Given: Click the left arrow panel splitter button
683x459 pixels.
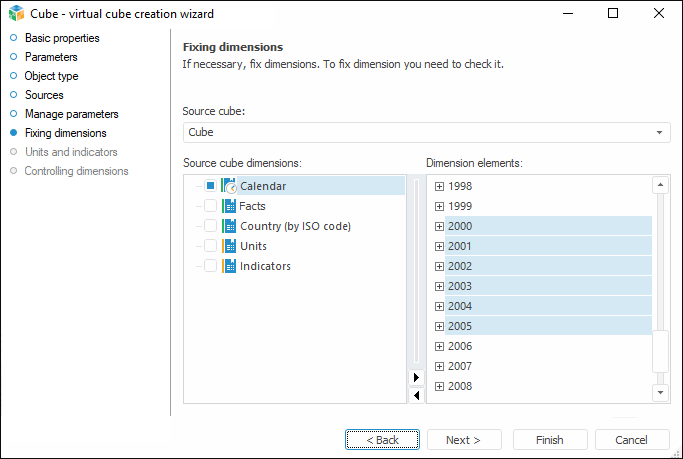Looking at the screenshot, I should click(417, 396).
